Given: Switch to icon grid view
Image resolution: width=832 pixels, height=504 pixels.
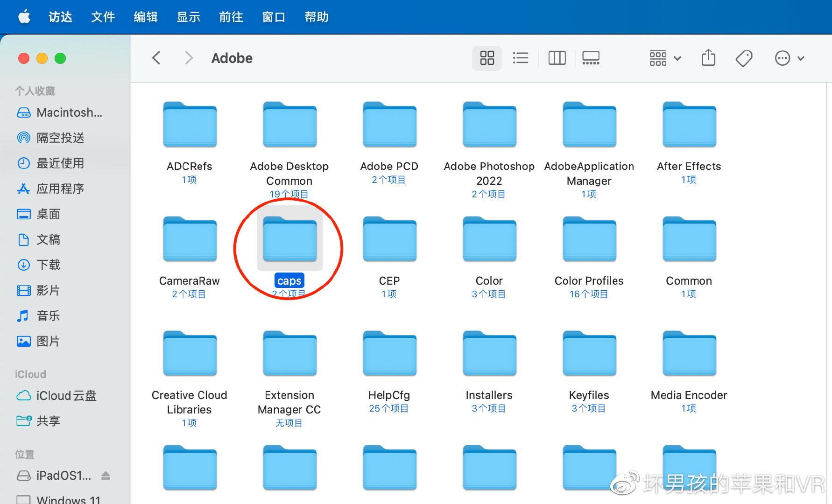Looking at the screenshot, I should [x=487, y=58].
